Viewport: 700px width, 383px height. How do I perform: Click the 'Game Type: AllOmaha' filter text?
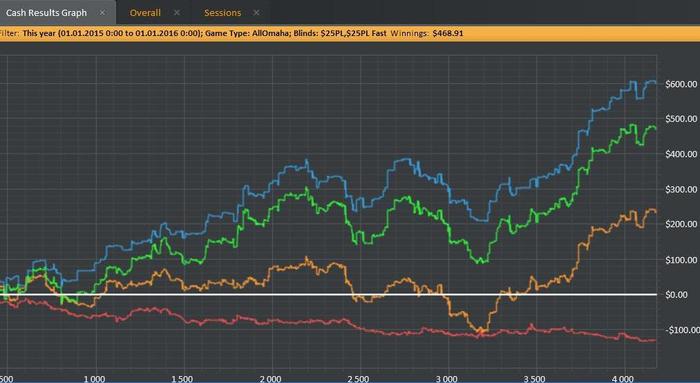click(x=248, y=33)
